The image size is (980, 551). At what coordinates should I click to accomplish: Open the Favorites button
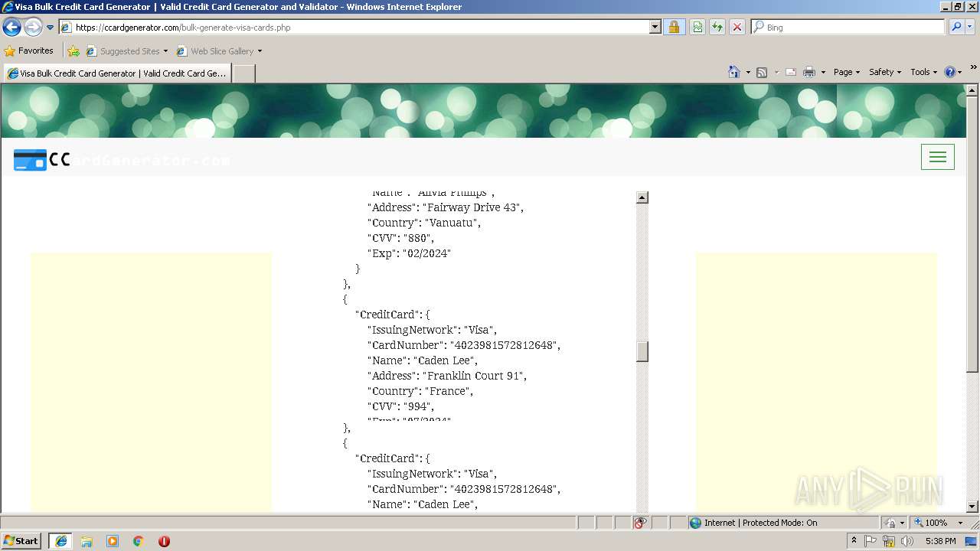pyautogui.click(x=28, y=51)
